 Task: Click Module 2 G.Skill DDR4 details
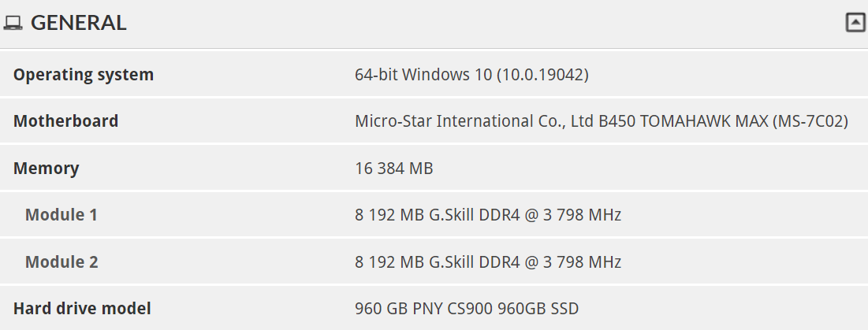[488, 261]
